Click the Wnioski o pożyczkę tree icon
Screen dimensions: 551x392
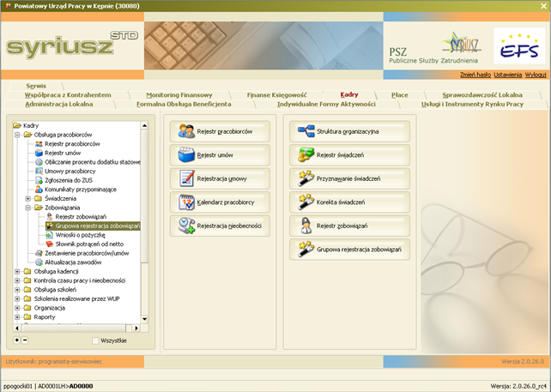50,235
